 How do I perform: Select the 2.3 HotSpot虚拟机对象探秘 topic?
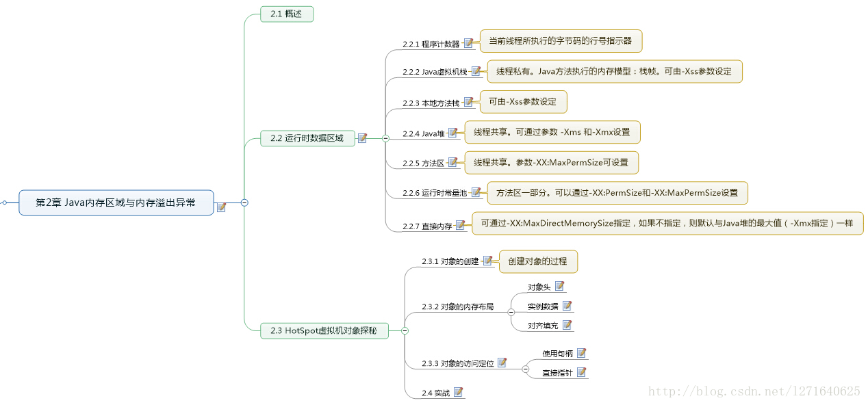click(324, 331)
